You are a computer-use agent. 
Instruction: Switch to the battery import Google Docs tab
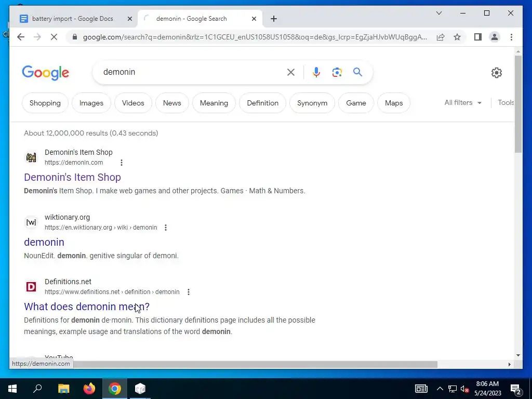tap(73, 19)
